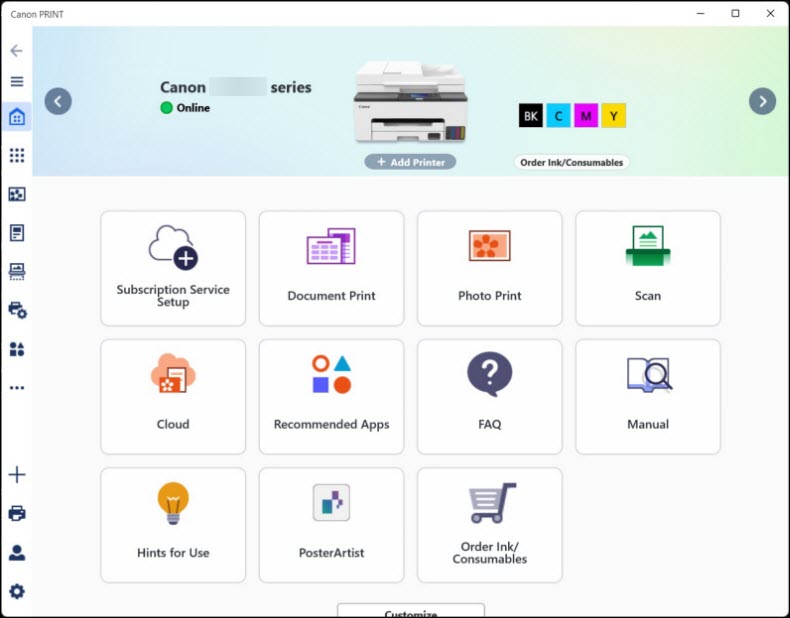Click the Add Printer button

point(410,162)
